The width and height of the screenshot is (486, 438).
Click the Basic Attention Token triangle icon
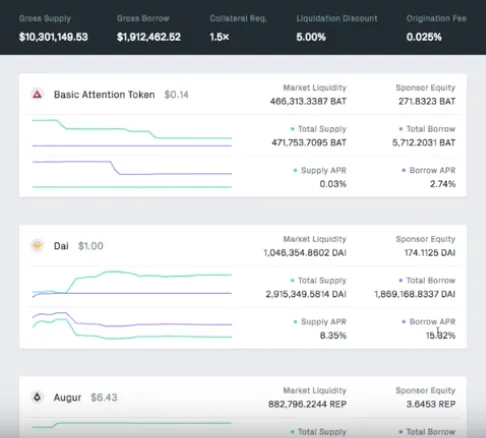click(x=37, y=94)
